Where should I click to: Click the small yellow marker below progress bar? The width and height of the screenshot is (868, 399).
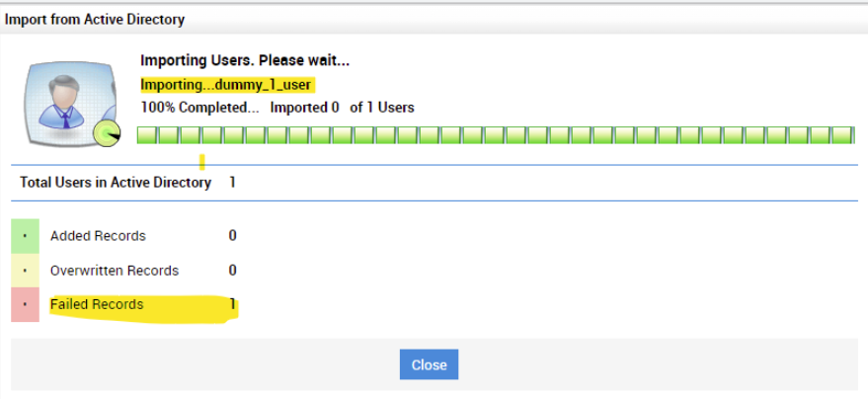[x=201, y=161]
